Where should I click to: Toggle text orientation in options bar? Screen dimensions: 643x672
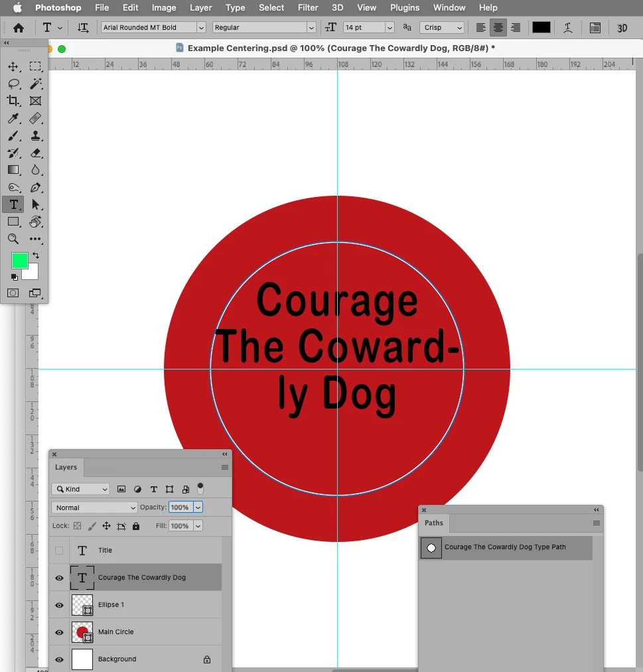83,28
